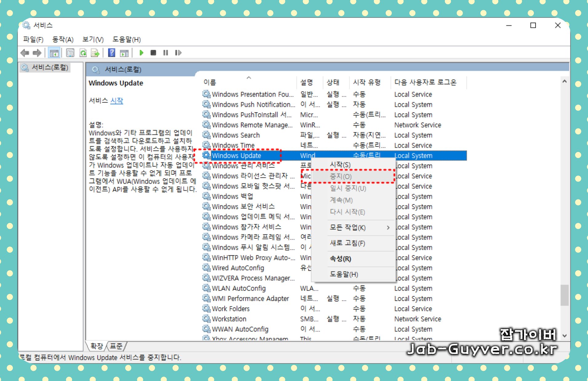The image size is (588, 381).
Task: Choose 새로 고침(F) in the context menu
Action: pyautogui.click(x=353, y=243)
